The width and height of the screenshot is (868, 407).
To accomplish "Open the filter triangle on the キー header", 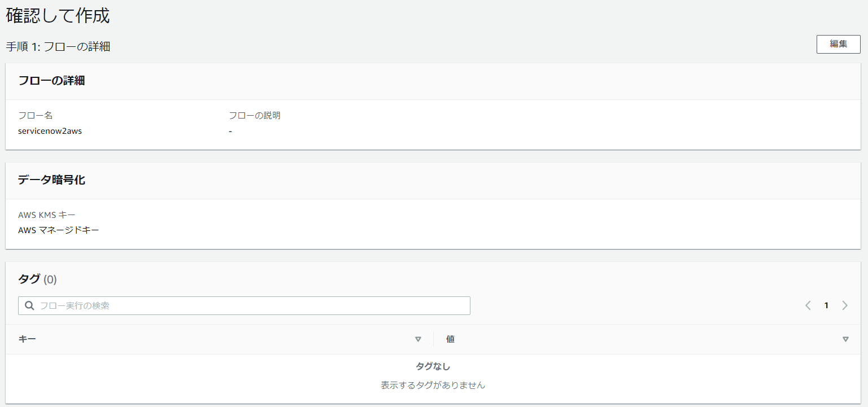I will coord(418,339).
